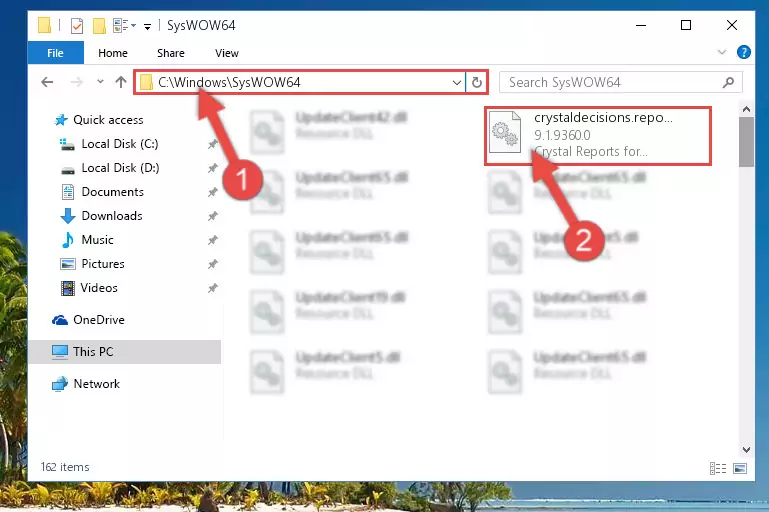The width and height of the screenshot is (769, 512).
Task: Click the pin icon next to Local Disk (C:)
Action: (212, 144)
